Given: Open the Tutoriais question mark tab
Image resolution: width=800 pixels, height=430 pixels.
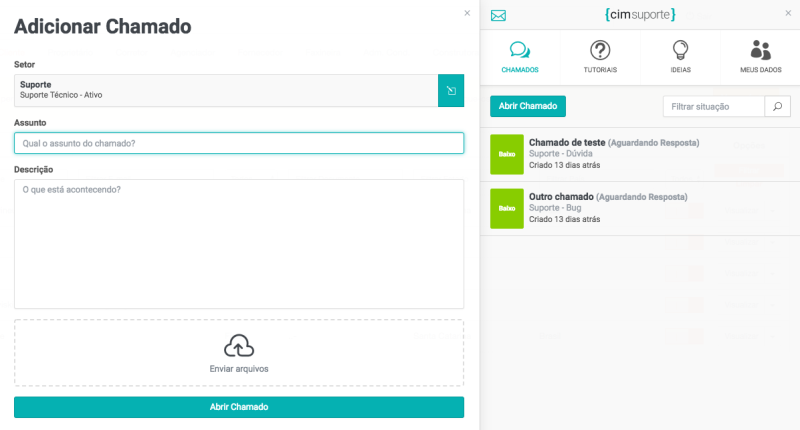Looking at the screenshot, I should [600, 57].
